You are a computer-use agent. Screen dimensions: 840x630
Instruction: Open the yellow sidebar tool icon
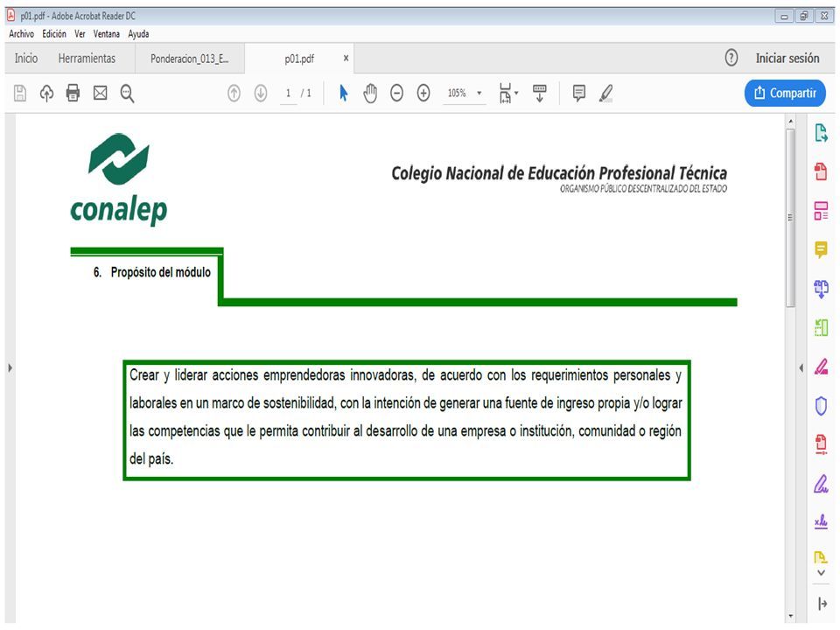pos(820,557)
